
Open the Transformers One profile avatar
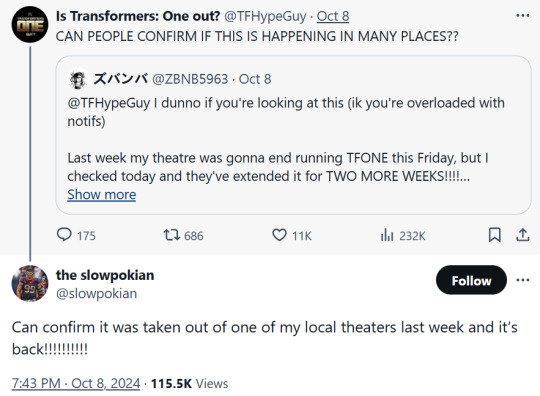tap(30, 24)
